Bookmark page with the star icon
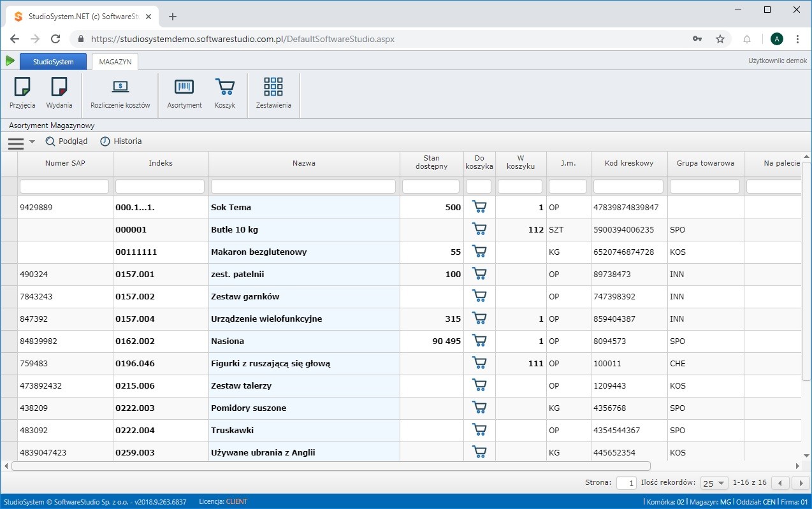 (x=720, y=39)
